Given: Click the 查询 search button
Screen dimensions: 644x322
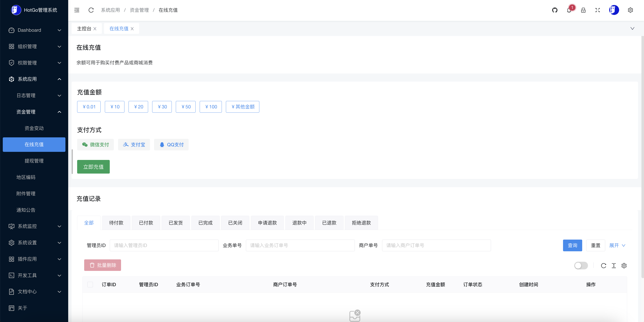Looking at the screenshot, I should pos(572,245).
